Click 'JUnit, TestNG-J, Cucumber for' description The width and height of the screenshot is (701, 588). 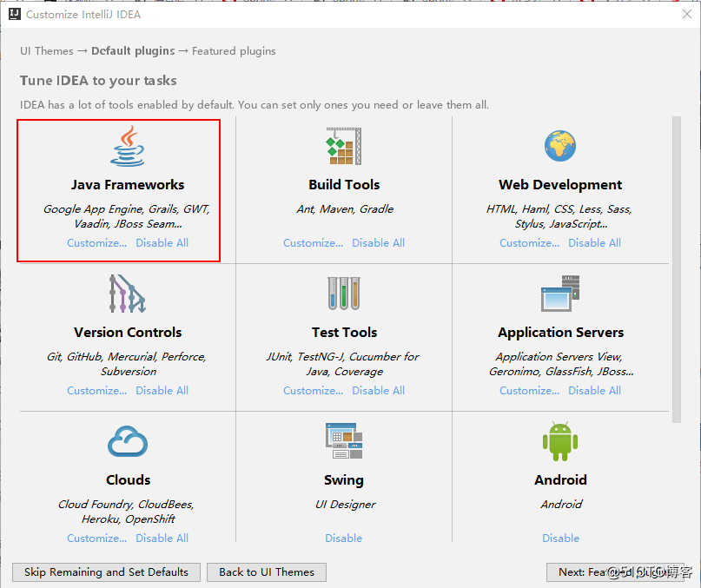(342, 356)
